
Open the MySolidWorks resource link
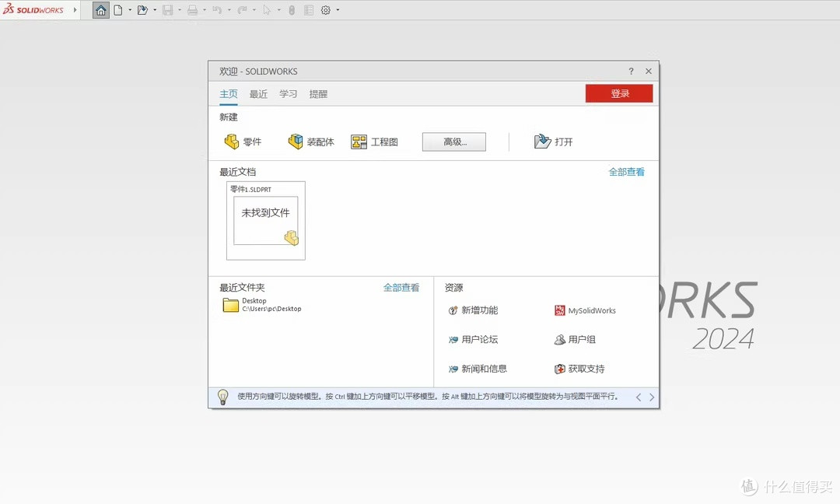[x=585, y=310]
